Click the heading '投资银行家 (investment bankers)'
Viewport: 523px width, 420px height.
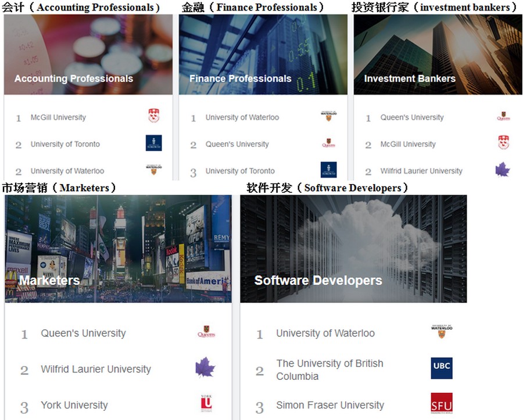pyautogui.click(x=434, y=8)
